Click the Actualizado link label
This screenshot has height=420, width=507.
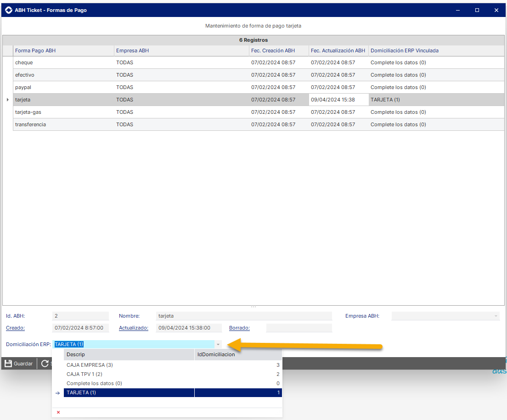click(x=134, y=328)
